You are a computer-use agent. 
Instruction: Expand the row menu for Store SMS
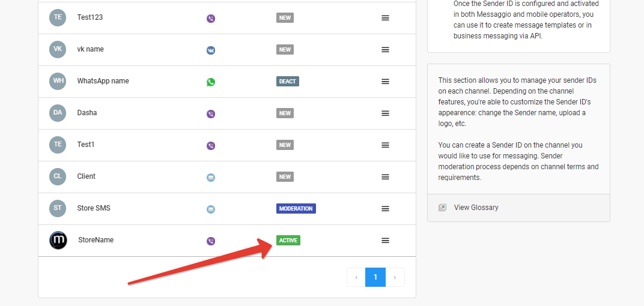[385, 209]
